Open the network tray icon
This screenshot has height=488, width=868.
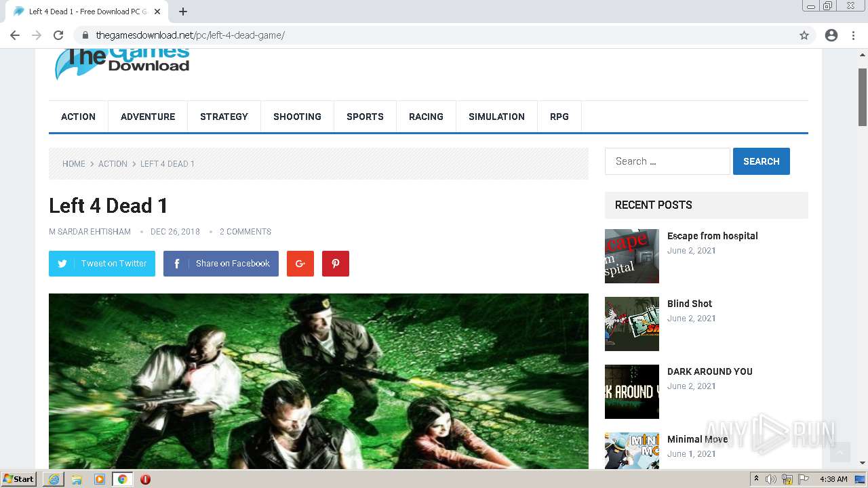[787, 479]
